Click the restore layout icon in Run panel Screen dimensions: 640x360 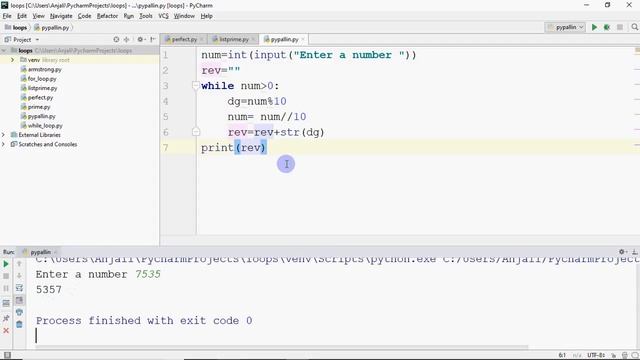[6, 303]
